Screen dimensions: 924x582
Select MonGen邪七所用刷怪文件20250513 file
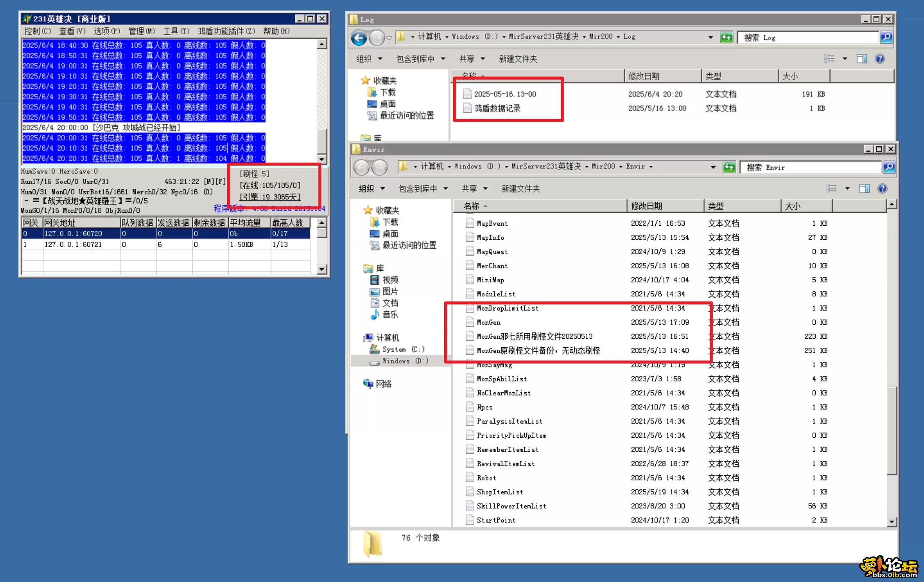pos(529,337)
